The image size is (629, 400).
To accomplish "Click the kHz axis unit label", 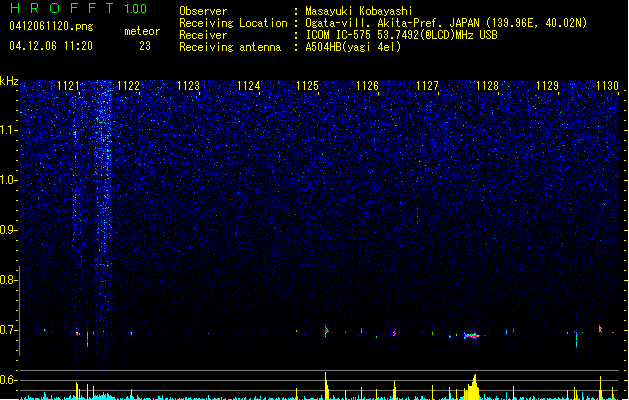I will click(x=9, y=81).
